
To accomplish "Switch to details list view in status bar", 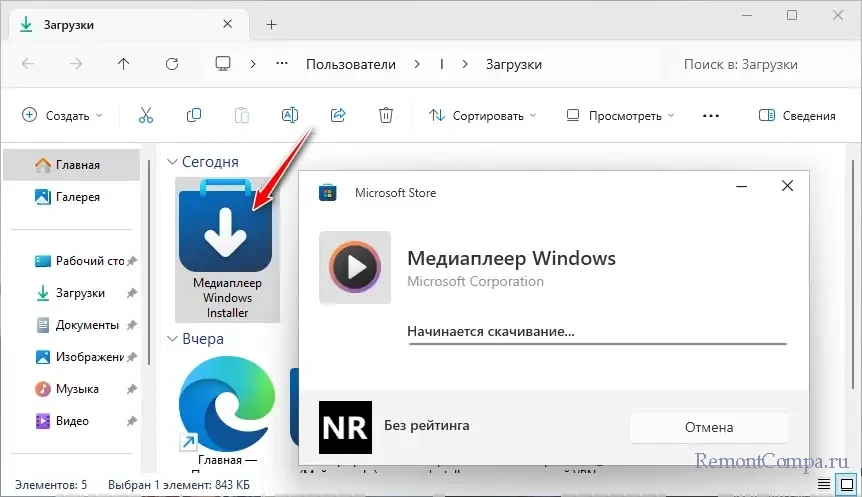I will click(824, 484).
